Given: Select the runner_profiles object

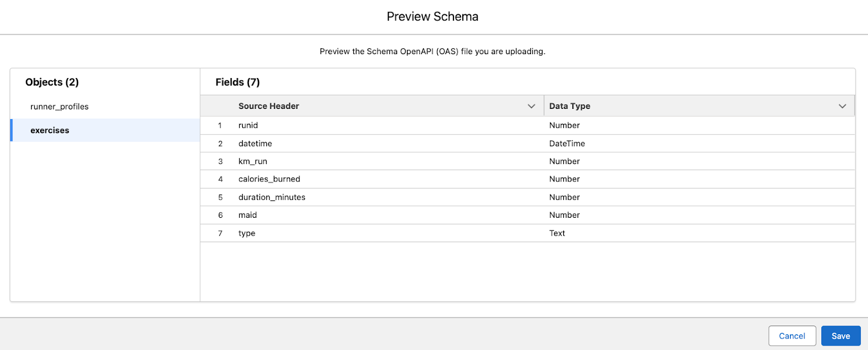Looking at the screenshot, I should (x=60, y=106).
